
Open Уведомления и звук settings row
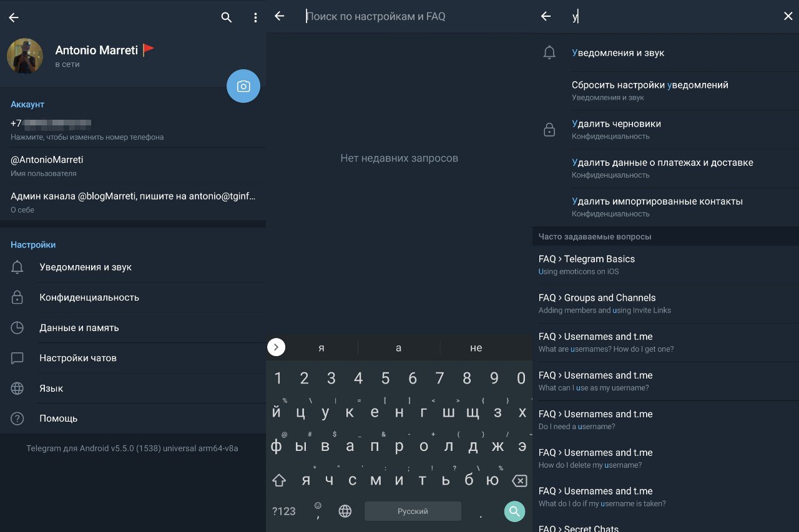click(133, 267)
